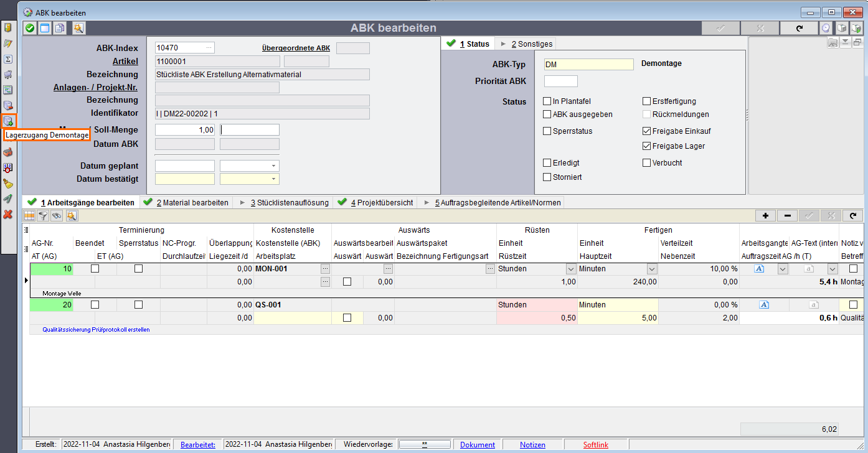The width and height of the screenshot is (868, 453).
Task: Click the magic wand icon in top toolbar
Action: (78, 28)
